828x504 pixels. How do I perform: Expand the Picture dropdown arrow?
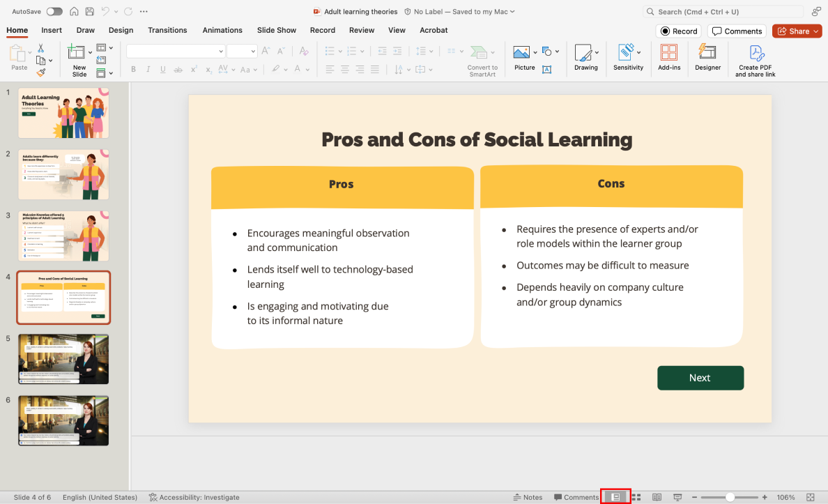pos(535,52)
